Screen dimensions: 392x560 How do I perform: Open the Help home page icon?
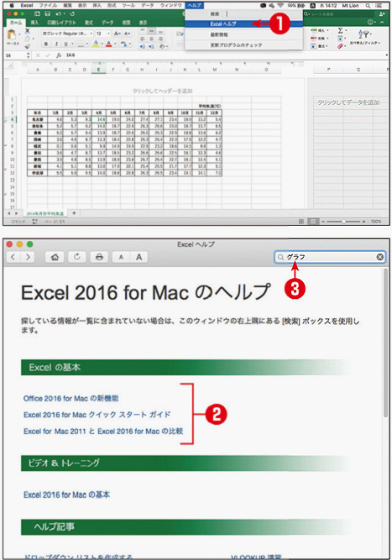click(x=55, y=257)
